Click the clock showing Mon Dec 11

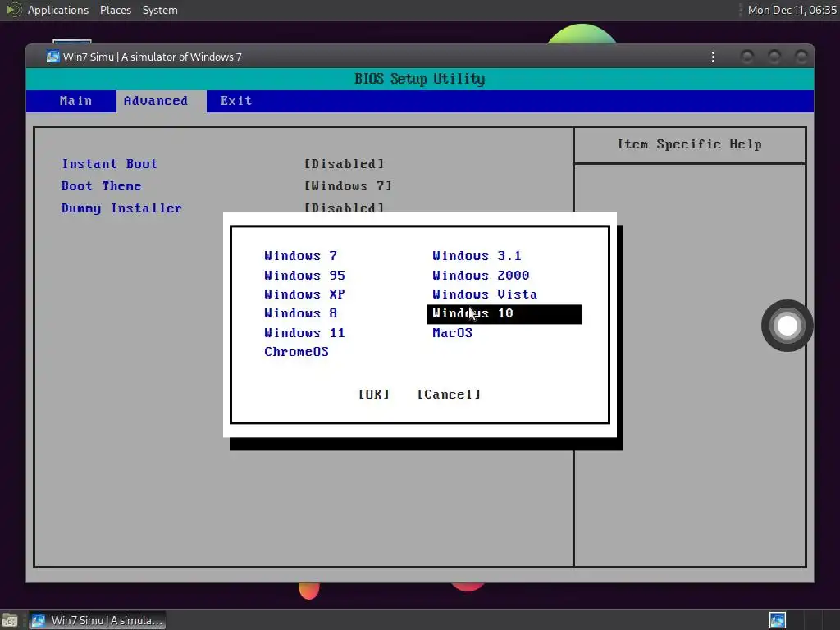[792, 10]
